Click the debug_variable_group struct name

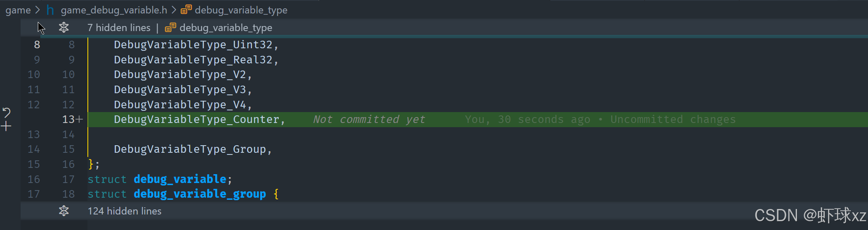(200, 194)
